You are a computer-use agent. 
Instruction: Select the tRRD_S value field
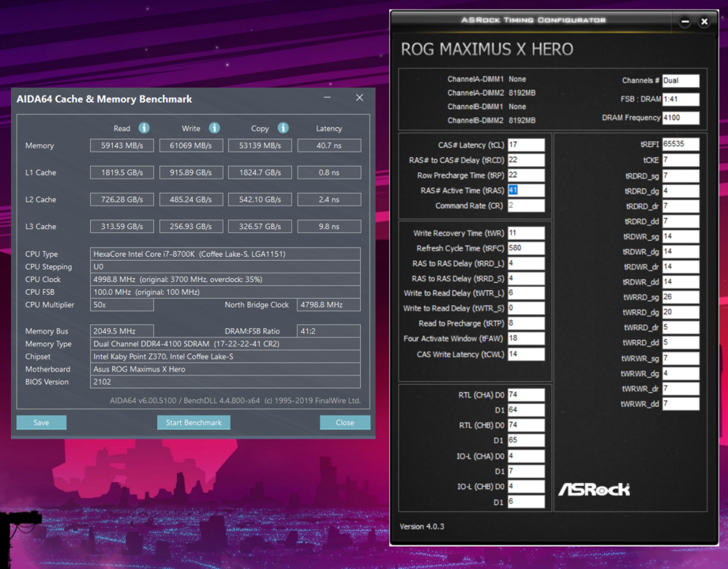(526, 278)
